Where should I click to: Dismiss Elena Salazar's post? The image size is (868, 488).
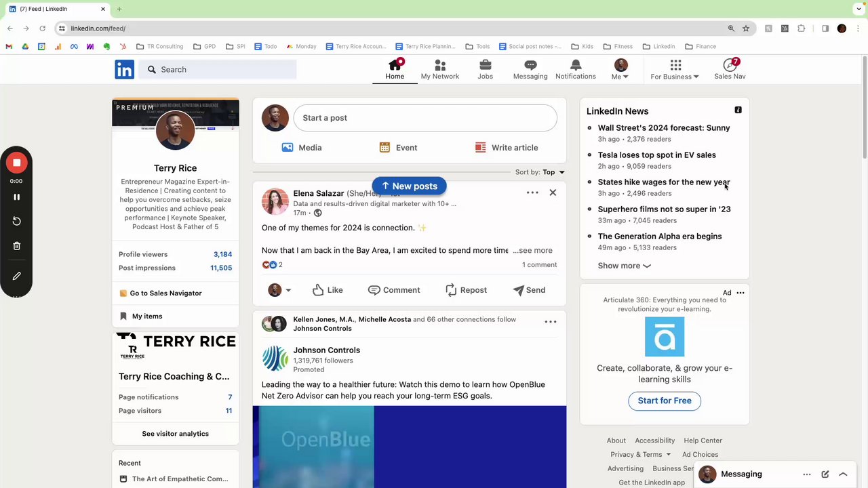(x=553, y=193)
